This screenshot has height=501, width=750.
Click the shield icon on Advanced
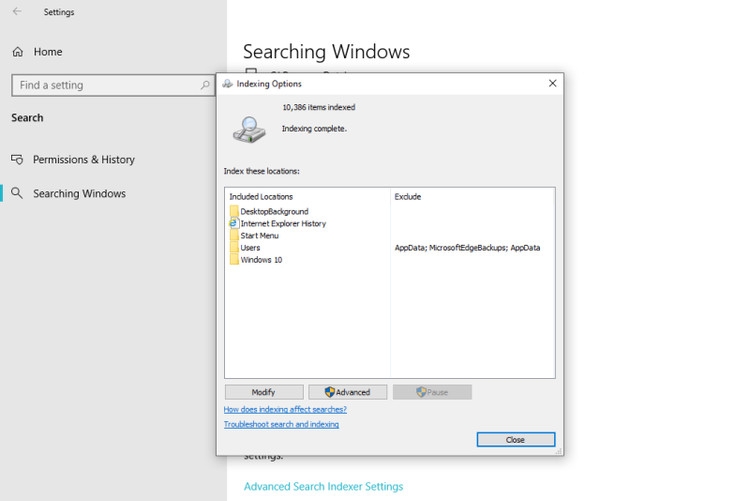click(x=330, y=392)
